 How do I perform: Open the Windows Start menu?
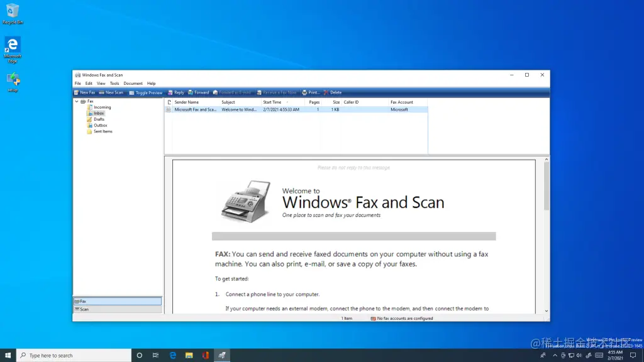[x=8, y=356]
